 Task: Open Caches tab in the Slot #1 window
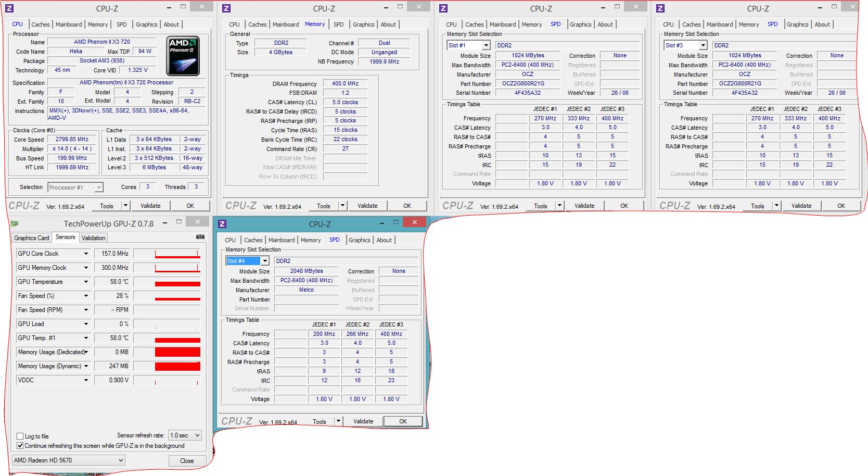(475, 24)
